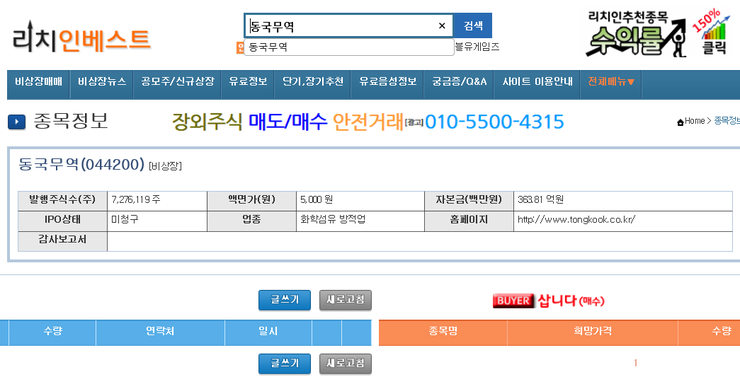This screenshot has width=740, height=379.
Task: Click the 동국무역(044200) stock title
Action: pyautogui.click(x=81, y=164)
